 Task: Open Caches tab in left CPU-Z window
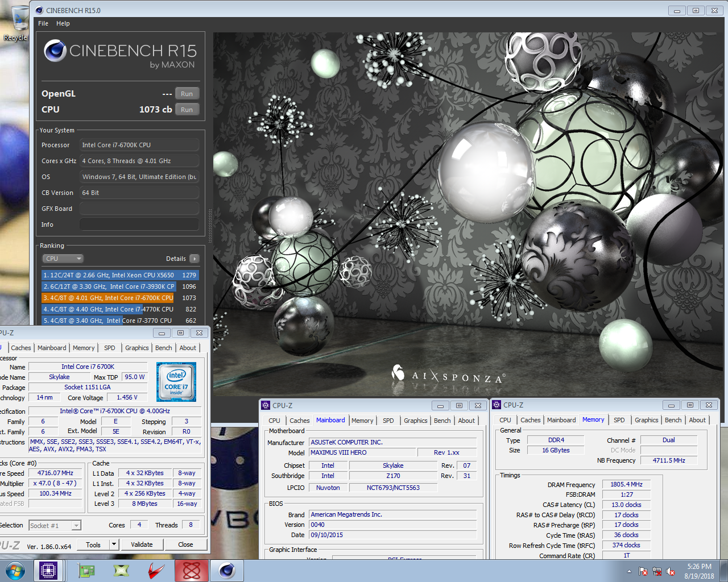click(21, 348)
